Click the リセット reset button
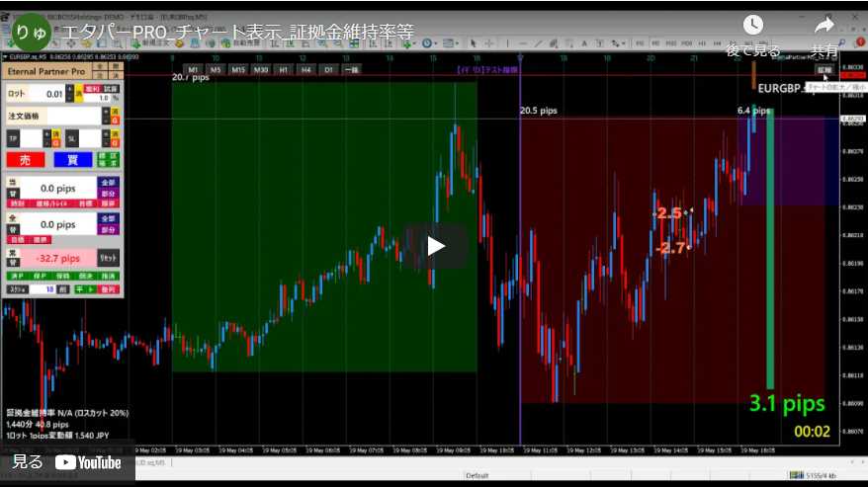The image size is (868, 487). pyautogui.click(x=108, y=258)
